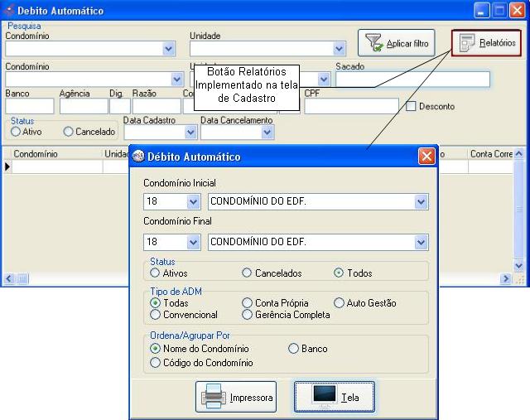Screen dimensions: 530x420
Task: Enable the Desconto checkbox
Action: (411, 107)
